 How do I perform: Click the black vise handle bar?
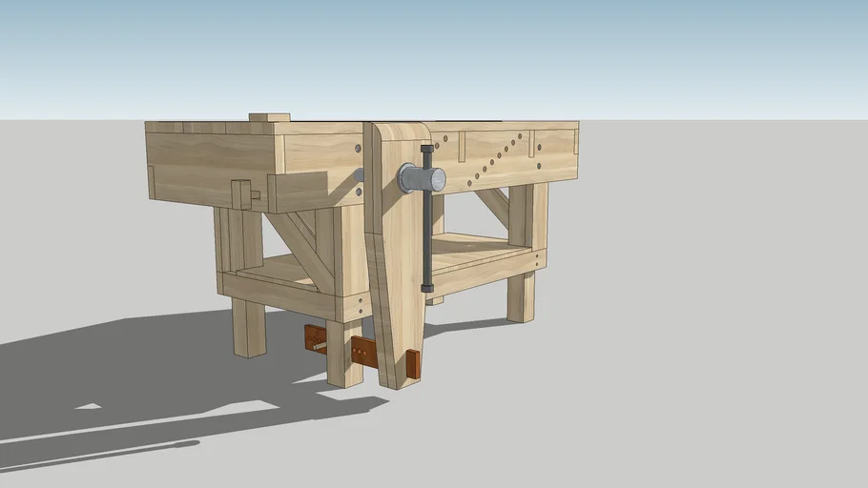pyautogui.click(x=427, y=218)
